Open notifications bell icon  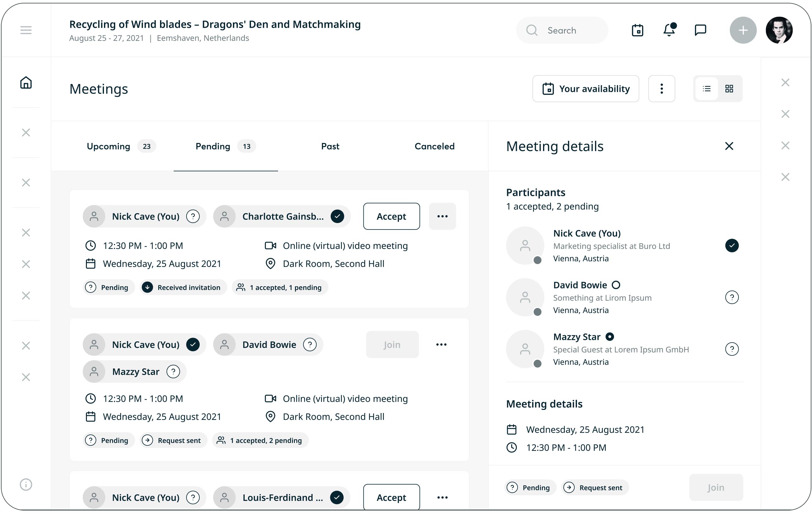click(x=669, y=30)
